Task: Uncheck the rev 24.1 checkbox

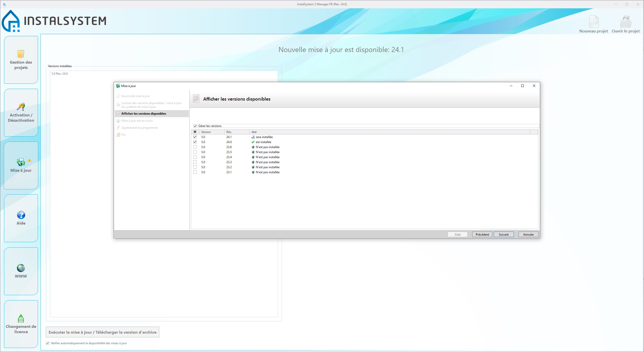Action: (195, 137)
